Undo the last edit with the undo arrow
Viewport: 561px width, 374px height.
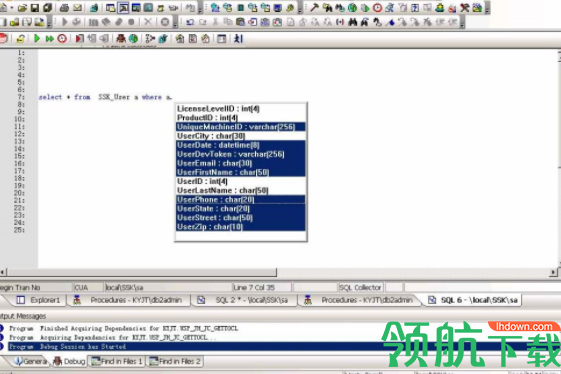pyautogui.click(x=190, y=23)
